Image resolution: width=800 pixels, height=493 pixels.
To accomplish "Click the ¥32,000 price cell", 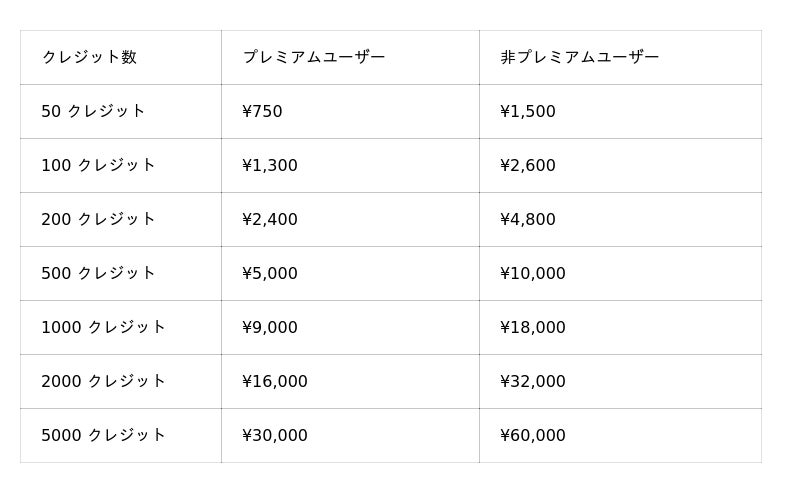I will [x=532, y=381].
